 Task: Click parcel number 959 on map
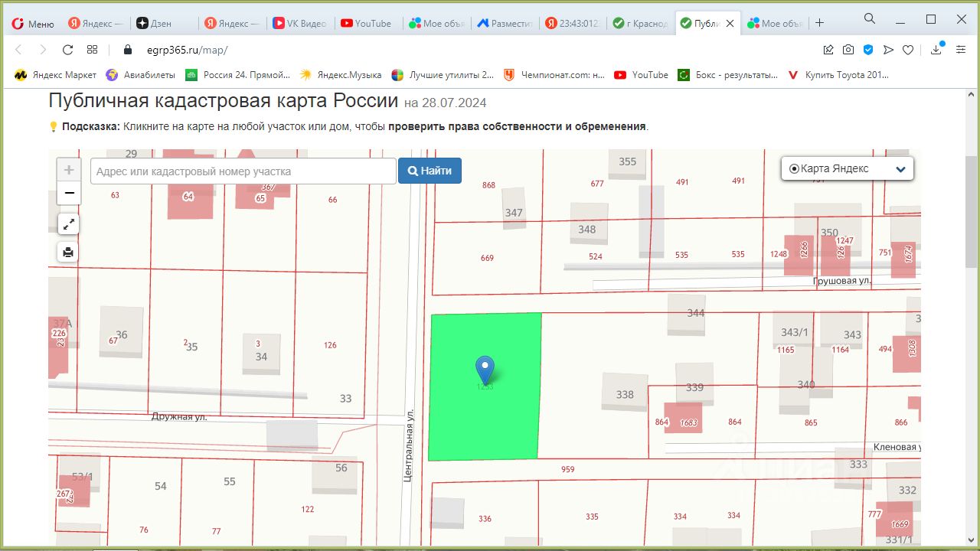pyautogui.click(x=567, y=470)
